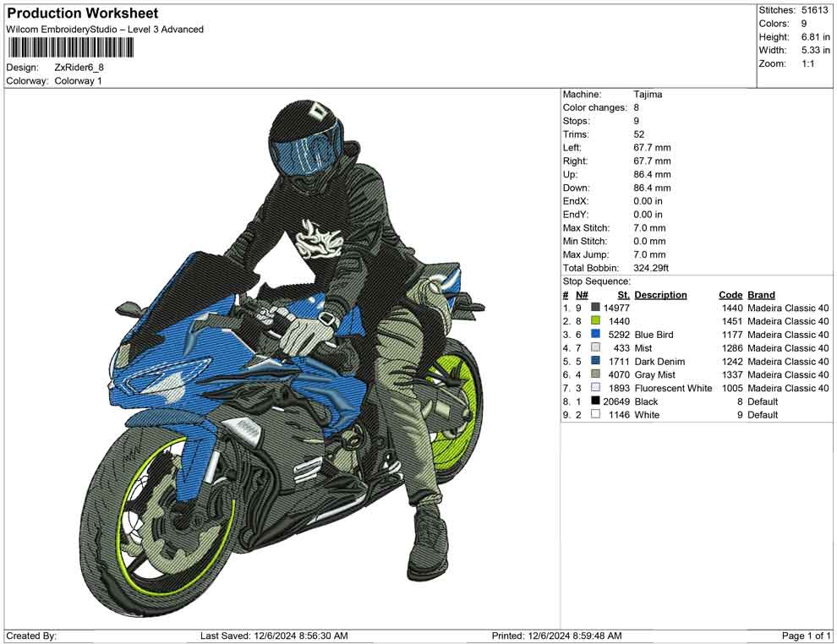Click the 'Color changes:' label
The image size is (837, 644).
point(594,108)
